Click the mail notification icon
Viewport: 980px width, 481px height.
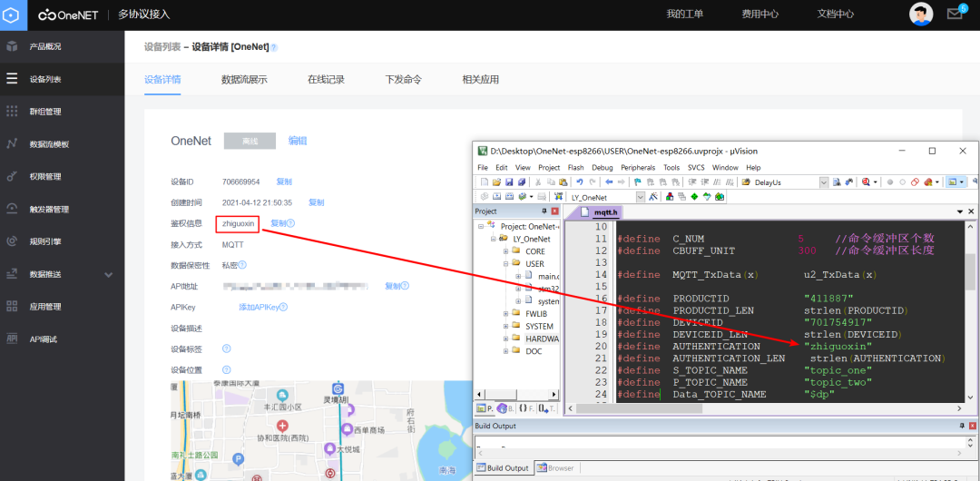tap(955, 14)
